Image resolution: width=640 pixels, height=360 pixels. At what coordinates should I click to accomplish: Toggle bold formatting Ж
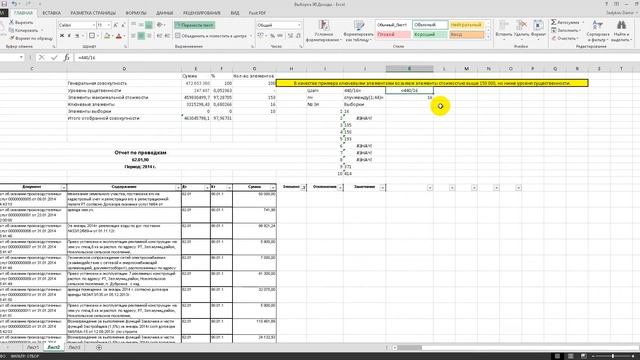pos(62,36)
